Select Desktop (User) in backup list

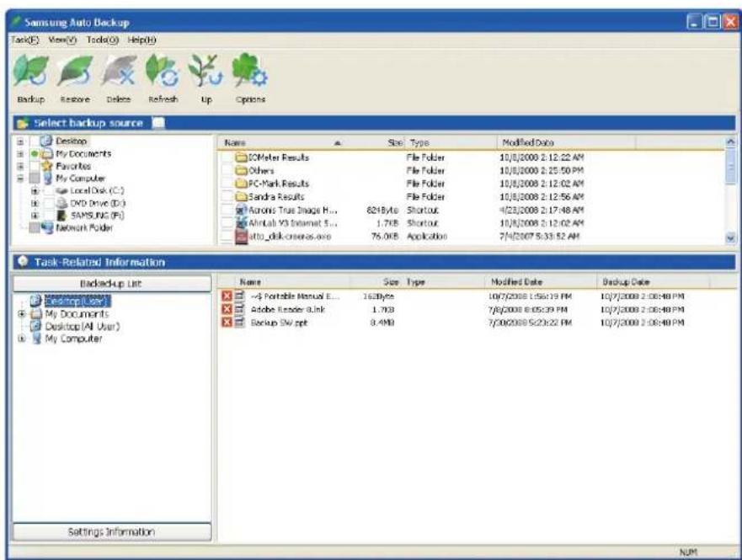(77, 301)
